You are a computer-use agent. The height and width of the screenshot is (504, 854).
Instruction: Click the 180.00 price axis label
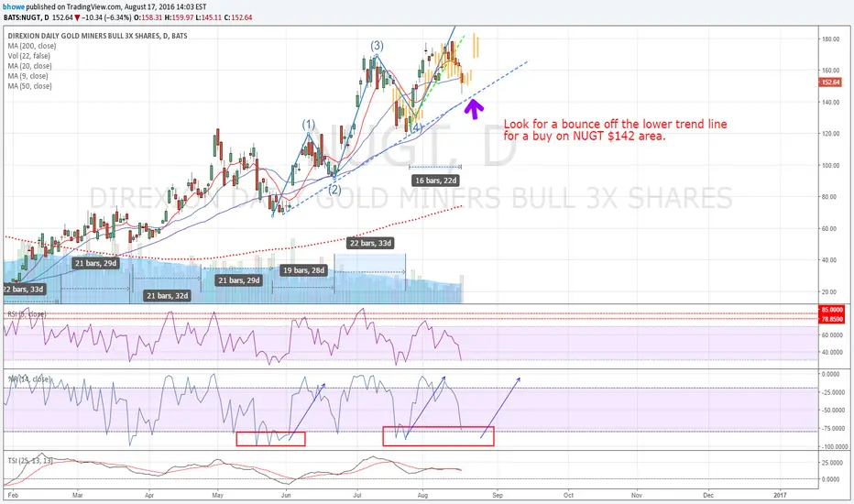point(830,39)
